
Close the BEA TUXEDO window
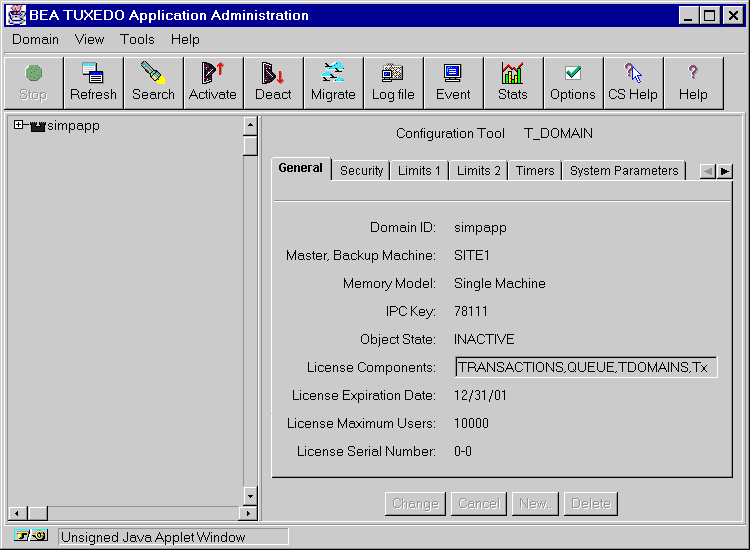733,15
